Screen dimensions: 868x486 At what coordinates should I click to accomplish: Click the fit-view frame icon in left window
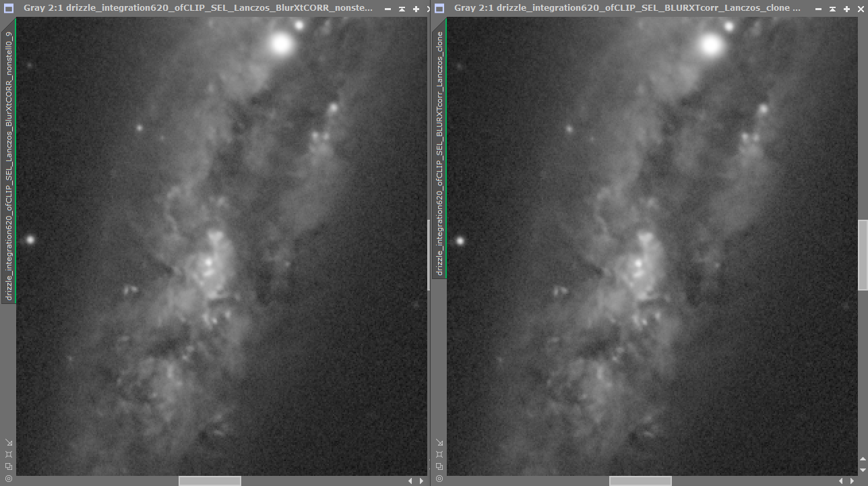[9, 454]
